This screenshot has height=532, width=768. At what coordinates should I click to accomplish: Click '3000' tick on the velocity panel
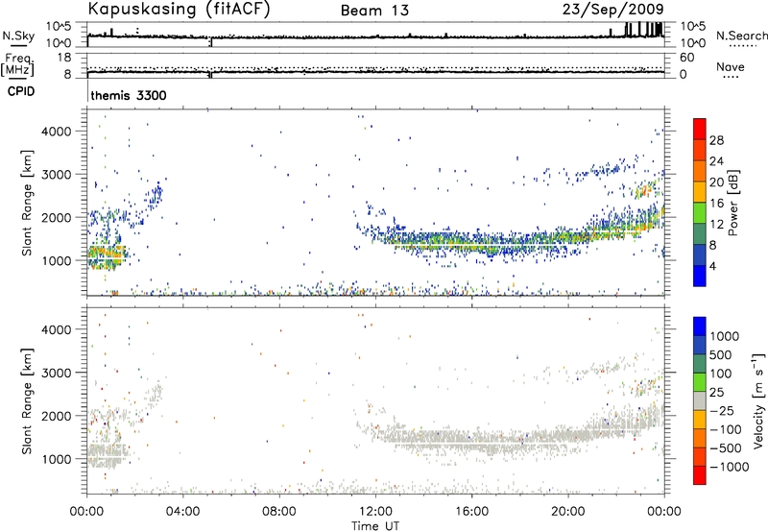click(56, 373)
